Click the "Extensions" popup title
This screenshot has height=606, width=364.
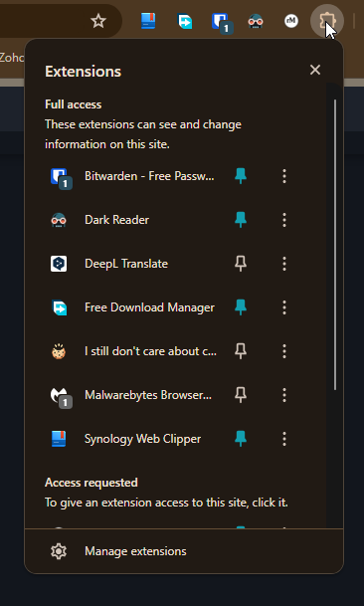coord(84,72)
